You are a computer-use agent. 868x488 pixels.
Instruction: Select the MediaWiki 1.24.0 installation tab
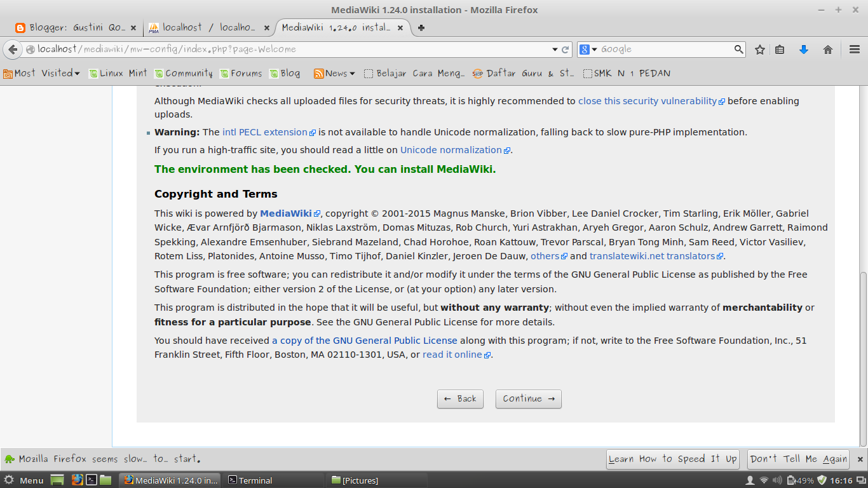tap(343, 28)
